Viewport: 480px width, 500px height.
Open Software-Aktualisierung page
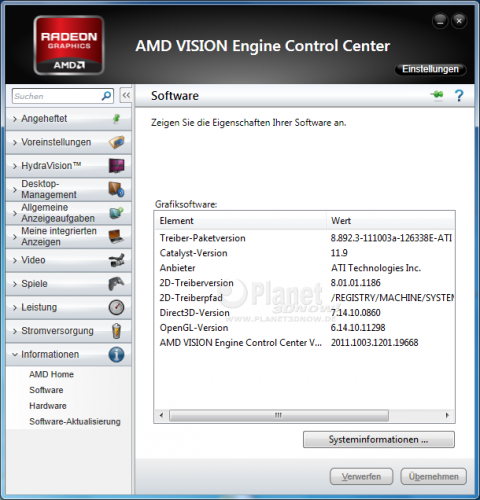click(75, 421)
